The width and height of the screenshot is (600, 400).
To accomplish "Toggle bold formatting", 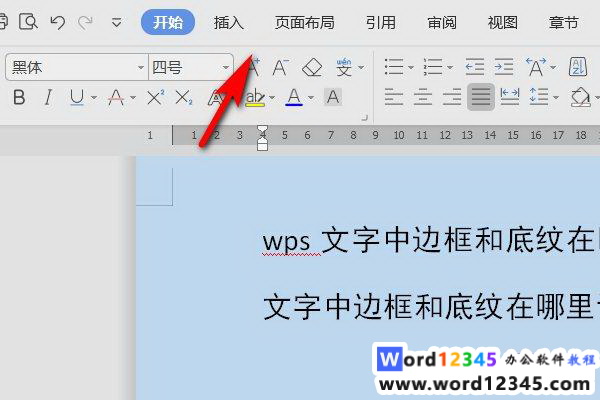I will tap(19, 97).
